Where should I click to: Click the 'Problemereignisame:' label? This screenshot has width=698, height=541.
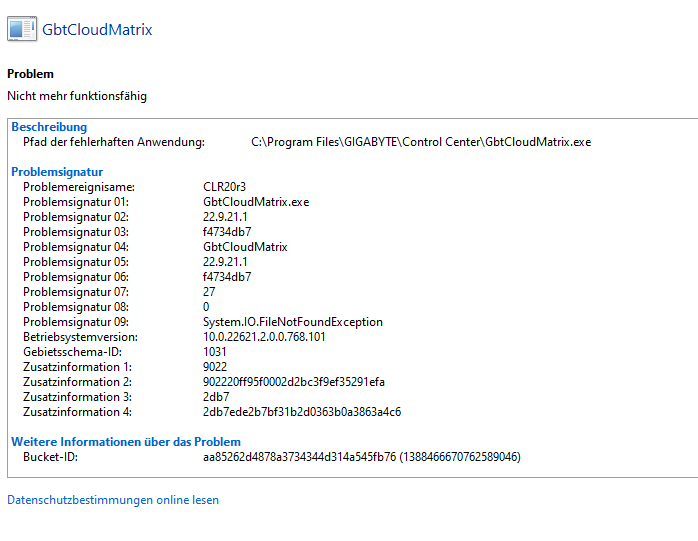click(79, 187)
